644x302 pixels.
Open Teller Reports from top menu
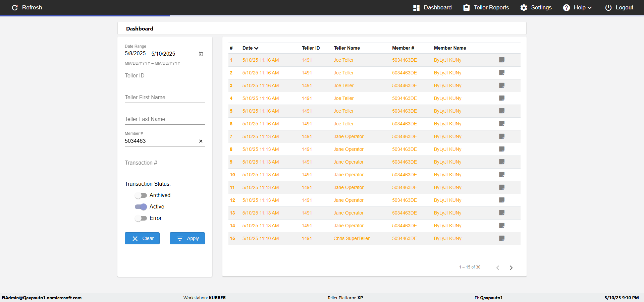pyautogui.click(x=486, y=7)
